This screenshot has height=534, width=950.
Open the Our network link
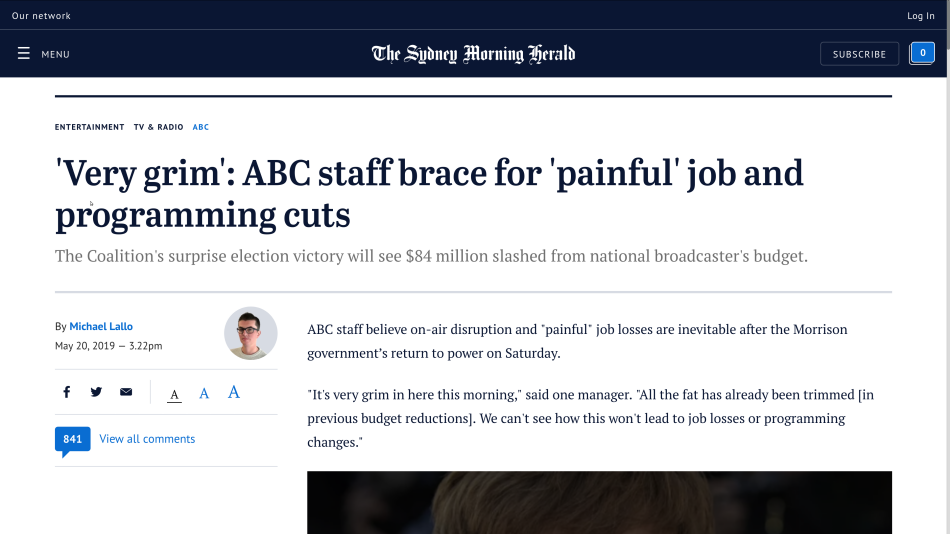pos(41,16)
